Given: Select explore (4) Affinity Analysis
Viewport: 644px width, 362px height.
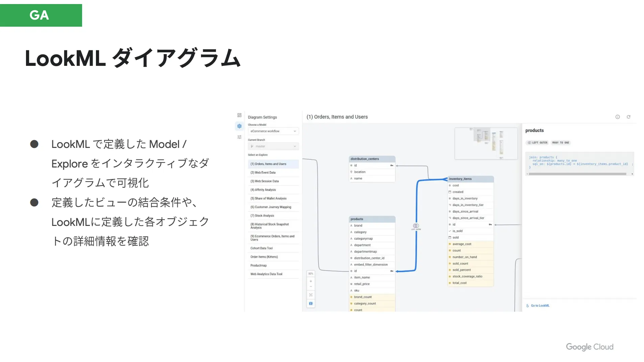Looking at the screenshot, I should click(273, 190).
